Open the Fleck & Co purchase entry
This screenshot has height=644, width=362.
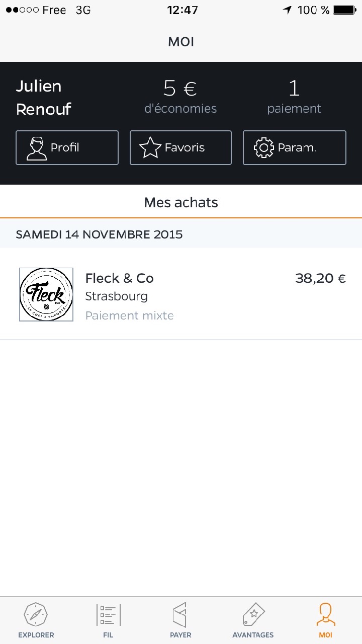click(x=181, y=294)
